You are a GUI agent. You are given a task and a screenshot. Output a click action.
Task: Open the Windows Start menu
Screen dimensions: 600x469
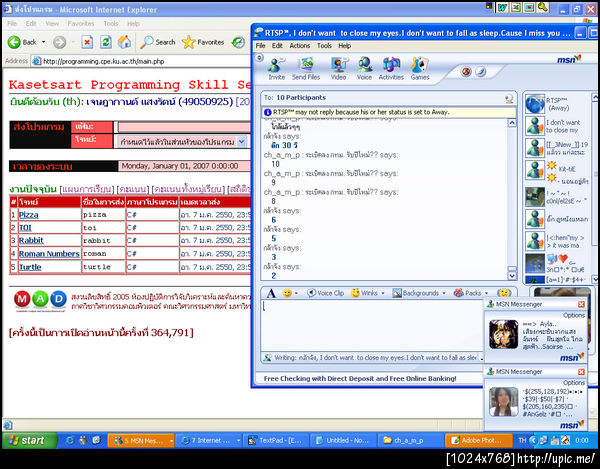[29, 440]
